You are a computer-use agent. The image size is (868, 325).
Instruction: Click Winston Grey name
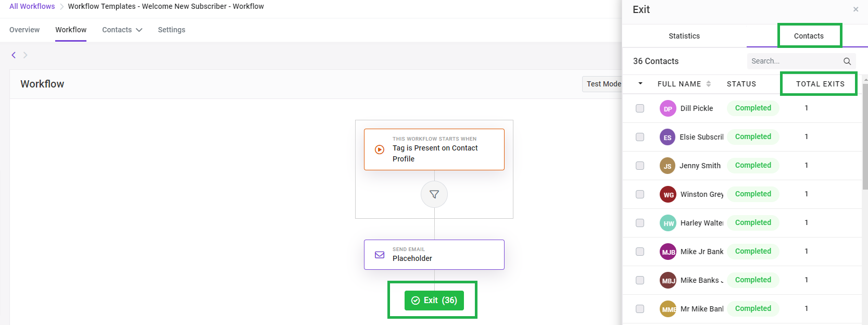(702, 194)
